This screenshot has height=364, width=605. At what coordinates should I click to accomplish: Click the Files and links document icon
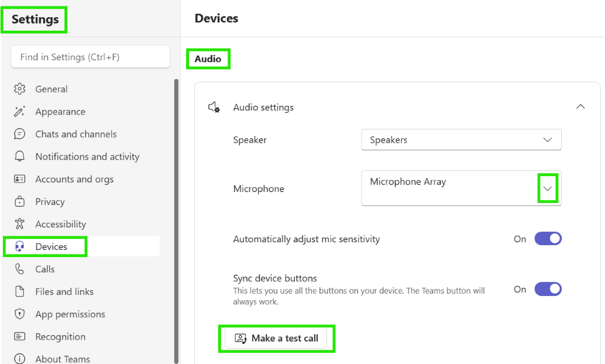[x=19, y=291]
